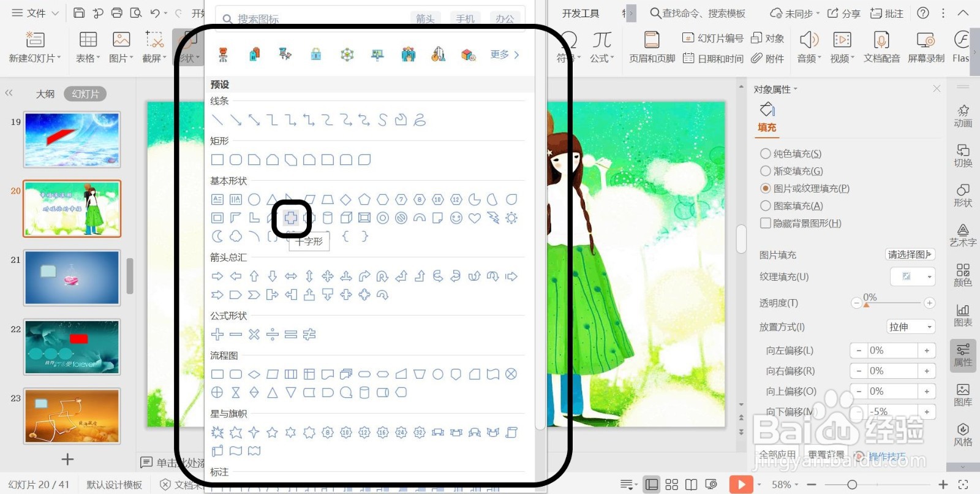
Task: Click More (更多) icons link
Action: pos(505,55)
